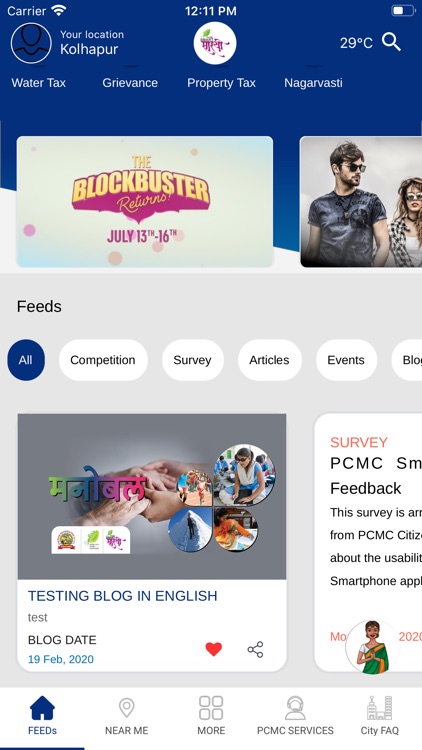The height and width of the screenshot is (750, 422).
Task: Open the Water Tax shortcut
Action: [38, 83]
